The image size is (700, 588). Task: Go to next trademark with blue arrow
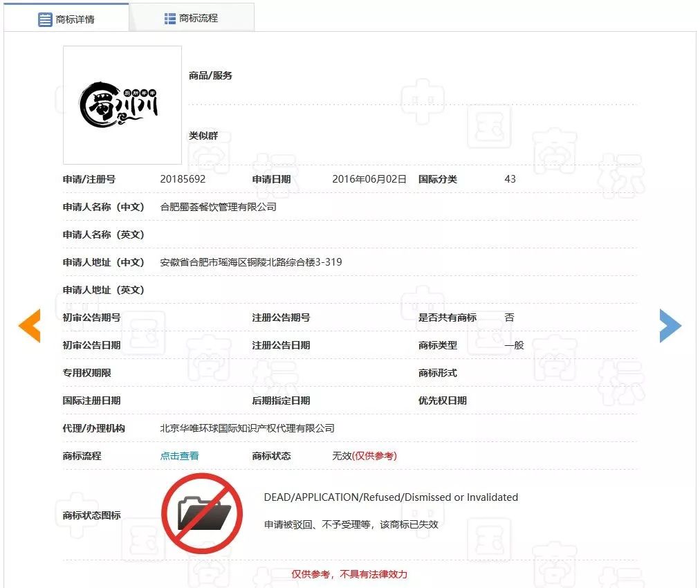pos(670,326)
